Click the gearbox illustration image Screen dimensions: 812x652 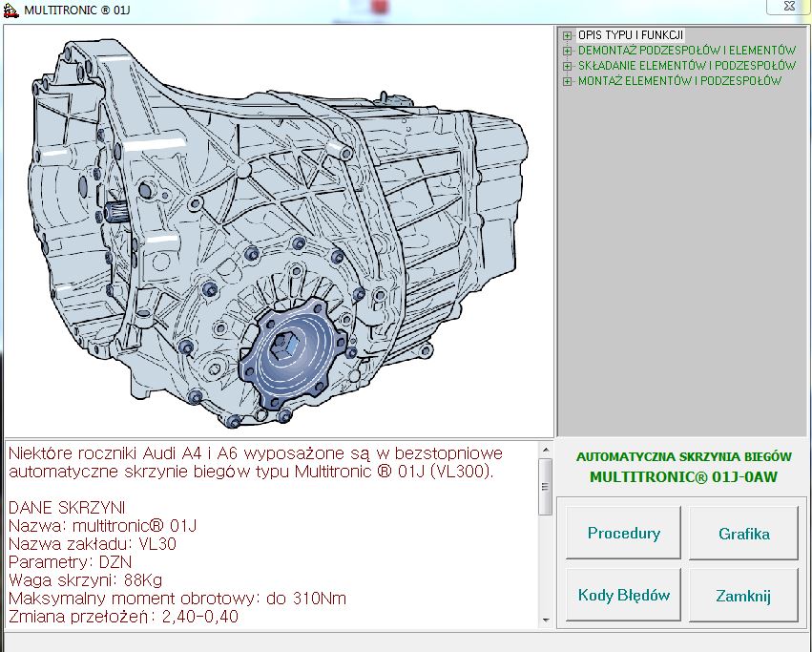(x=279, y=231)
